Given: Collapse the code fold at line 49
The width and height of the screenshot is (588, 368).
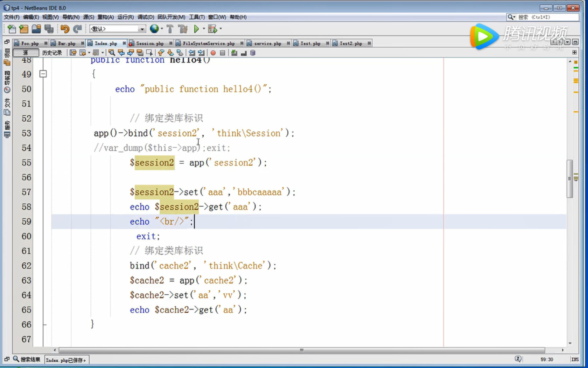Looking at the screenshot, I should pyautogui.click(x=43, y=74).
